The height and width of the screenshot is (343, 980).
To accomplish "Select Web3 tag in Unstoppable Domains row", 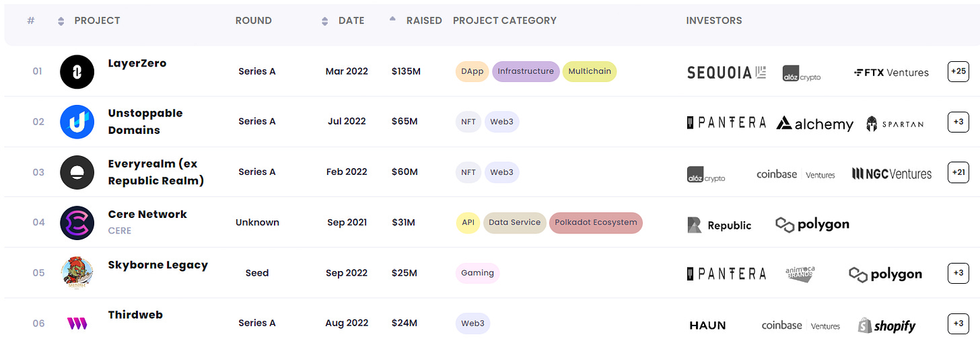I will [x=501, y=122].
